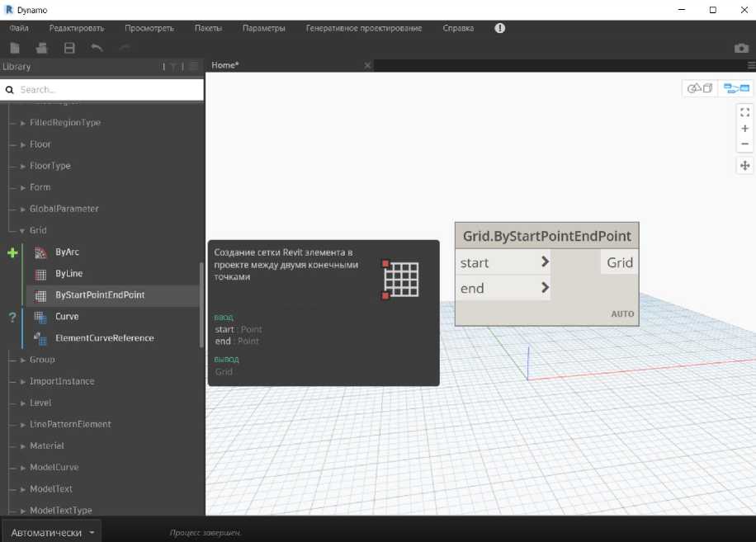Click the New file toolbar icon
The width and height of the screenshot is (756, 542).
tap(15, 49)
